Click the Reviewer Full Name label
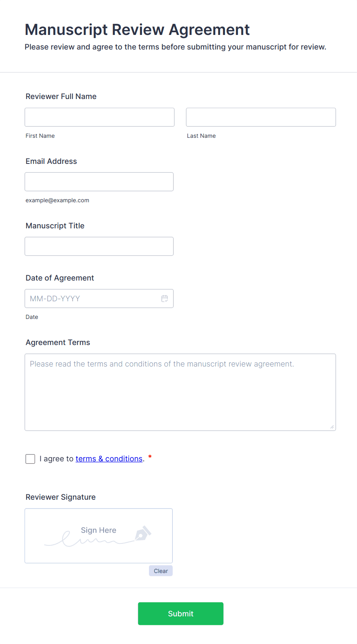 coord(61,97)
